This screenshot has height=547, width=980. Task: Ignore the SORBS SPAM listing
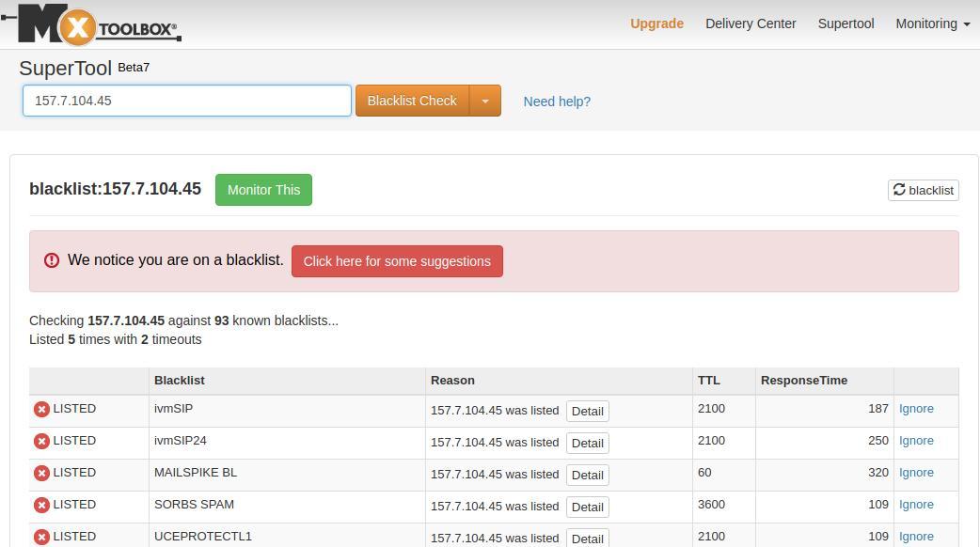point(916,504)
